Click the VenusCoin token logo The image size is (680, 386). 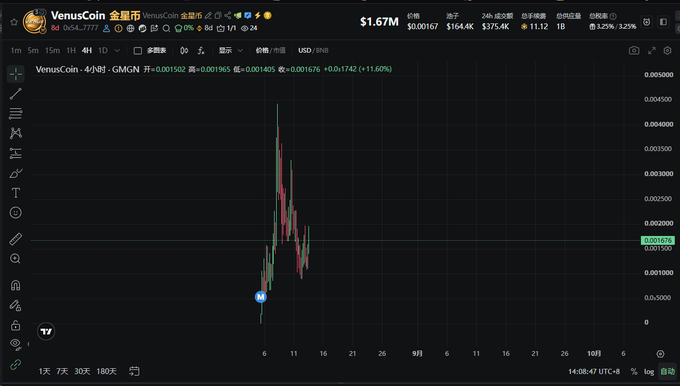click(34, 21)
